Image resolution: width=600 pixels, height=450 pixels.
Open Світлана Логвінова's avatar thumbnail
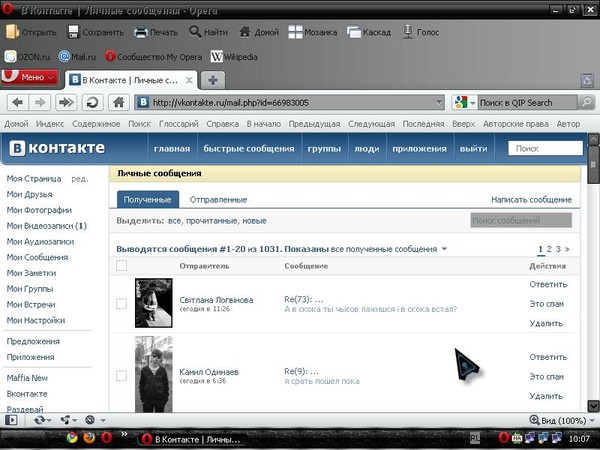(153, 303)
